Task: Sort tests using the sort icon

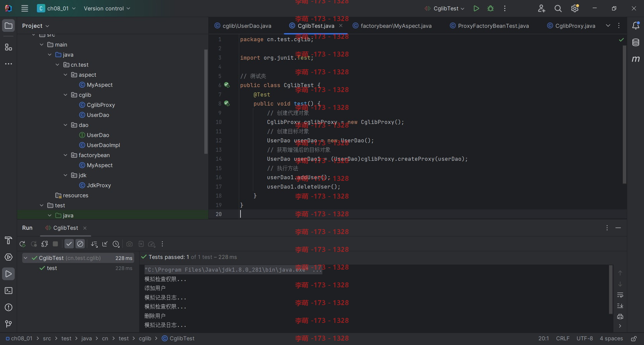Action: click(x=94, y=244)
